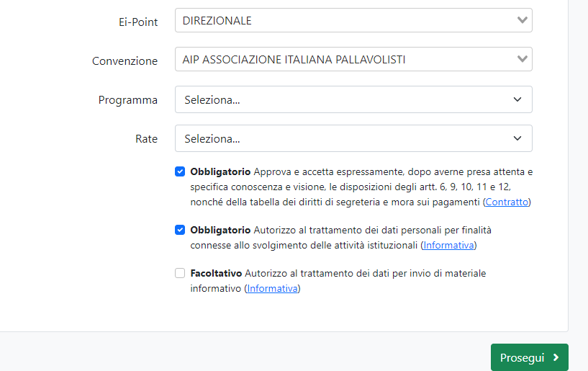
Task: Click the chevron arrow in the Rate field
Action: coord(517,138)
